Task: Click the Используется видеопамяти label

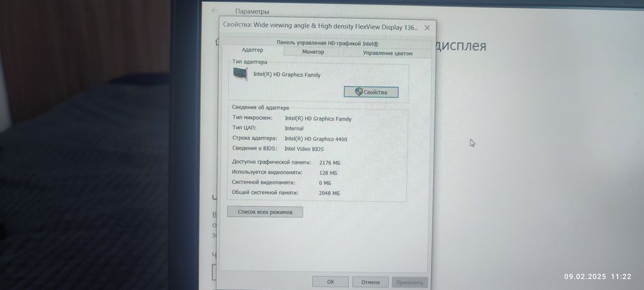Action: (x=267, y=172)
